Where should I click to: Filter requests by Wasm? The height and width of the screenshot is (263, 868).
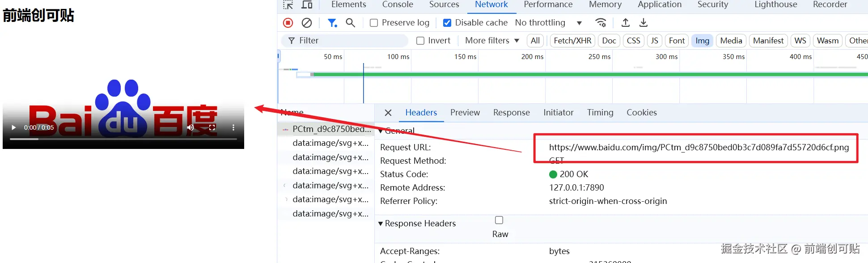[x=828, y=41]
